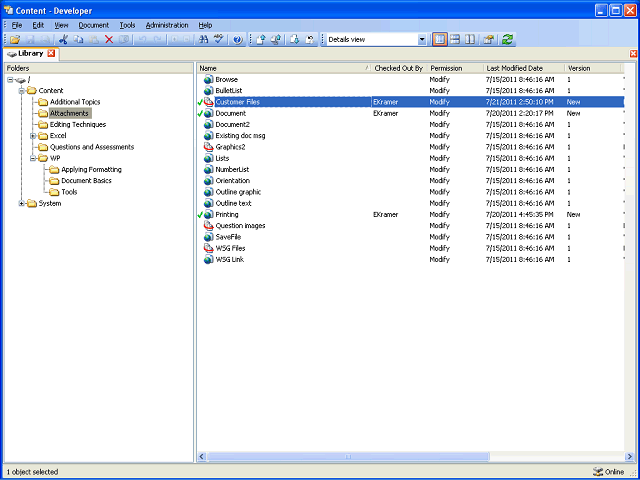This screenshot has height=480, width=640.
Task: Click the Cancel Check Out icon
Action: click(310, 40)
